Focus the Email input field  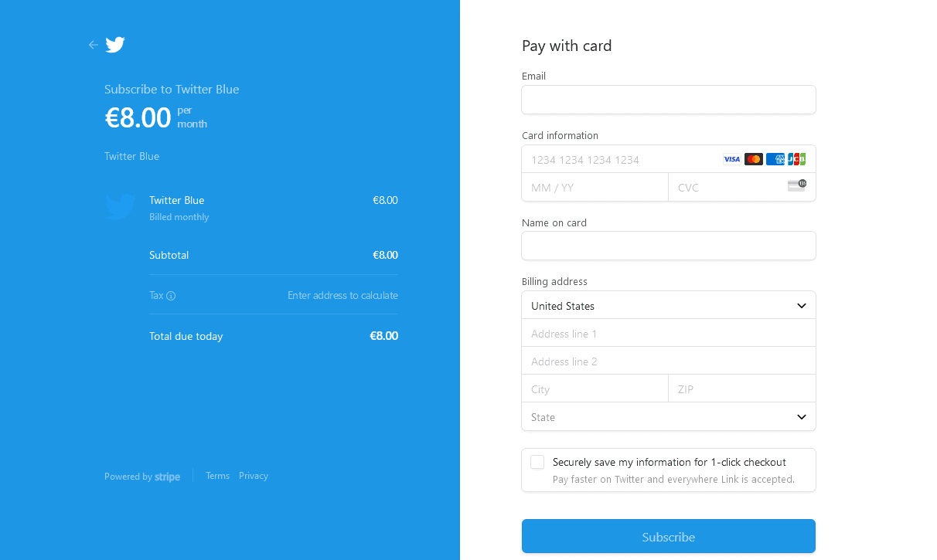(x=669, y=100)
